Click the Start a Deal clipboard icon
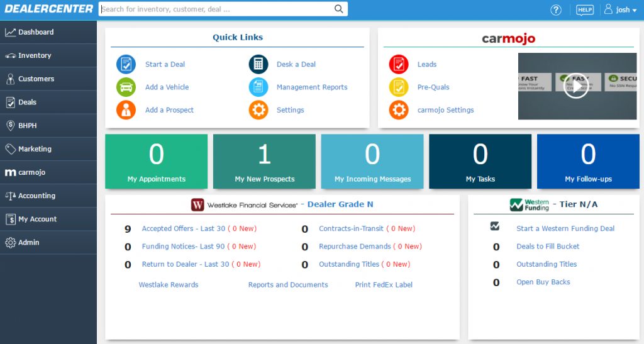 (x=126, y=64)
